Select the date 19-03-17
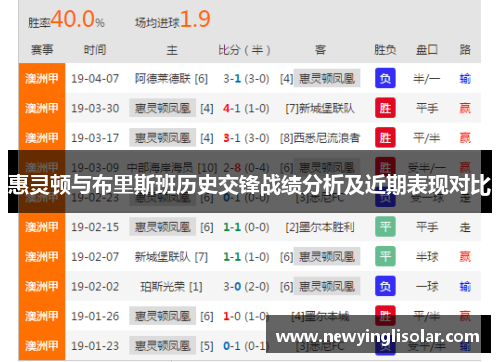The height and width of the screenshot is (362, 500). click(95, 138)
